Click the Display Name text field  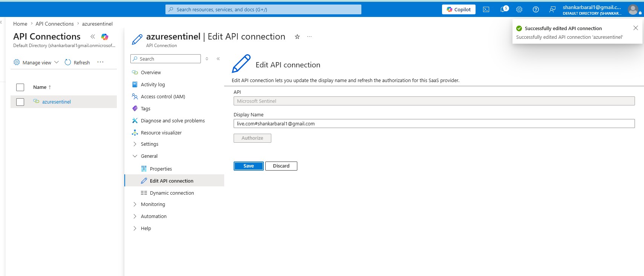(434, 124)
